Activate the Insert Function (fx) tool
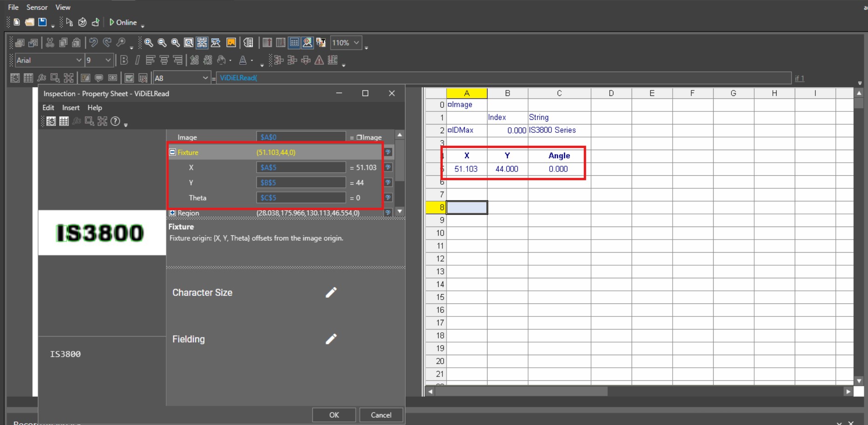The width and height of the screenshot is (868, 425). pyautogui.click(x=41, y=78)
